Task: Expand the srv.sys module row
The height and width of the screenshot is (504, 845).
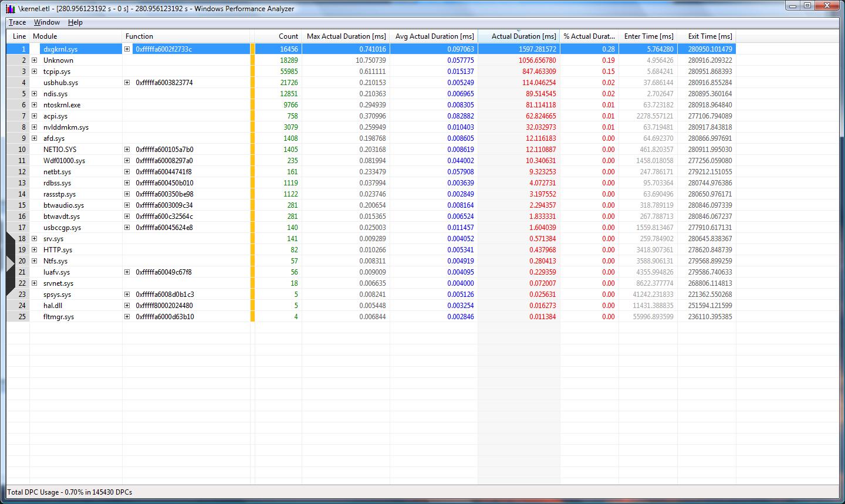Action: (x=35, y=239)
